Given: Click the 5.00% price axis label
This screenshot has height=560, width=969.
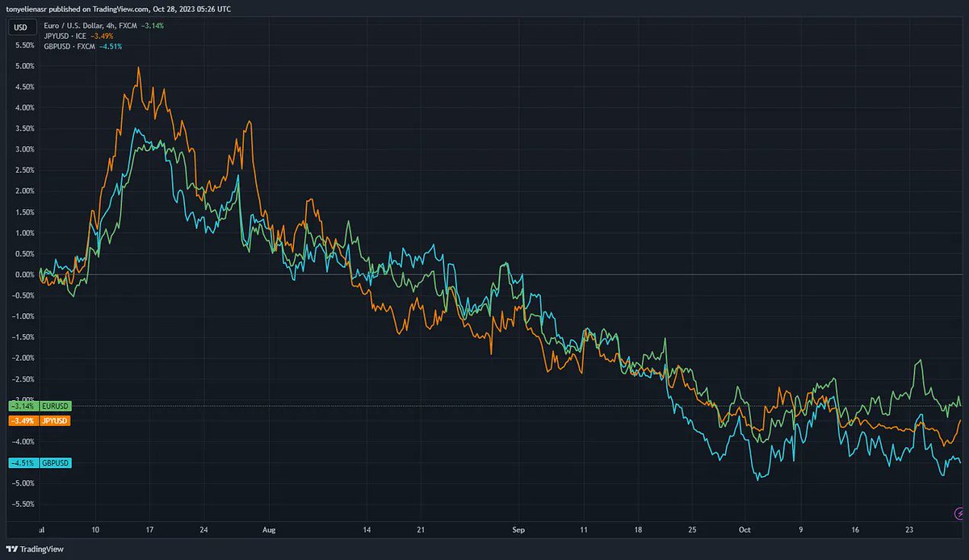Looking at the screenshot, I should 27,66.
